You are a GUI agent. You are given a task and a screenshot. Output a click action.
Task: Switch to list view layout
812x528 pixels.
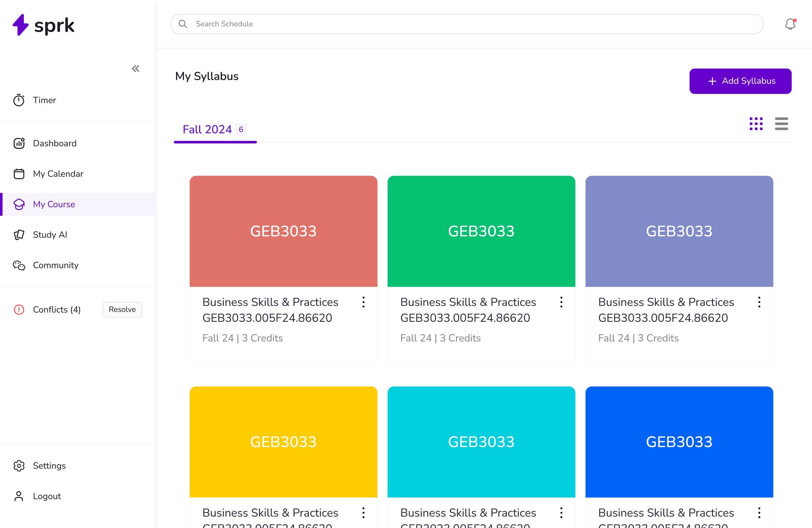tap(781, 124)
